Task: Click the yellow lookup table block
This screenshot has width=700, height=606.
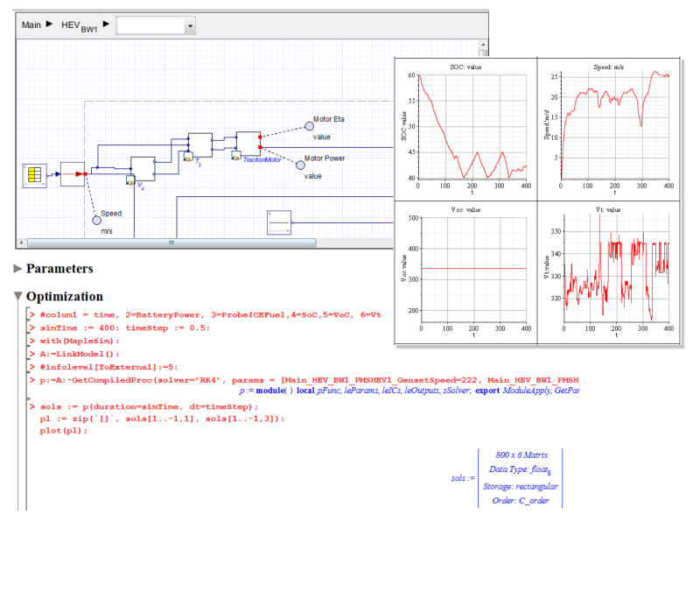Action: click(x=34, y=175)
